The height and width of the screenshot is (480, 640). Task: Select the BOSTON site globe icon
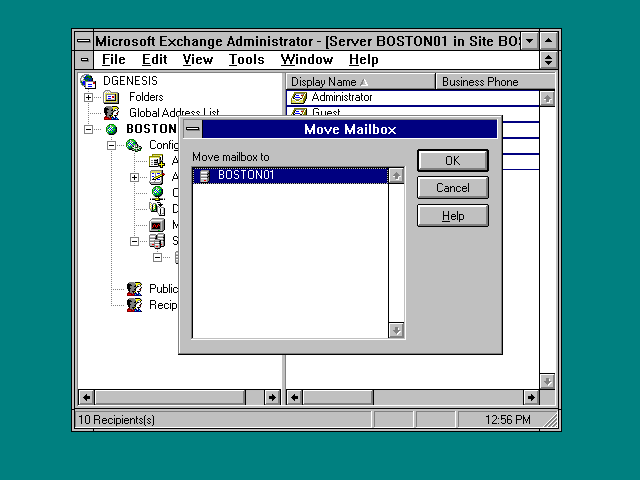click(x=111, y=129)
